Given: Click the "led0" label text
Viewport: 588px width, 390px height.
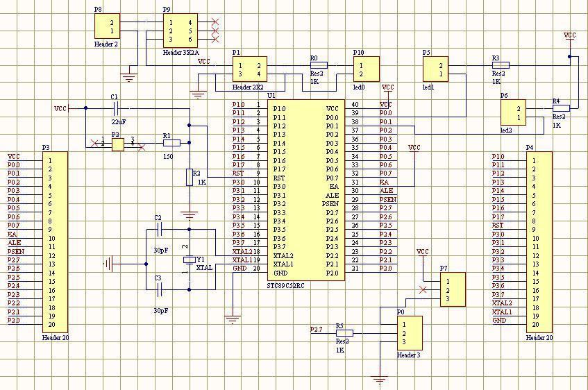Looking at the screenshot, I should point(358,87).
